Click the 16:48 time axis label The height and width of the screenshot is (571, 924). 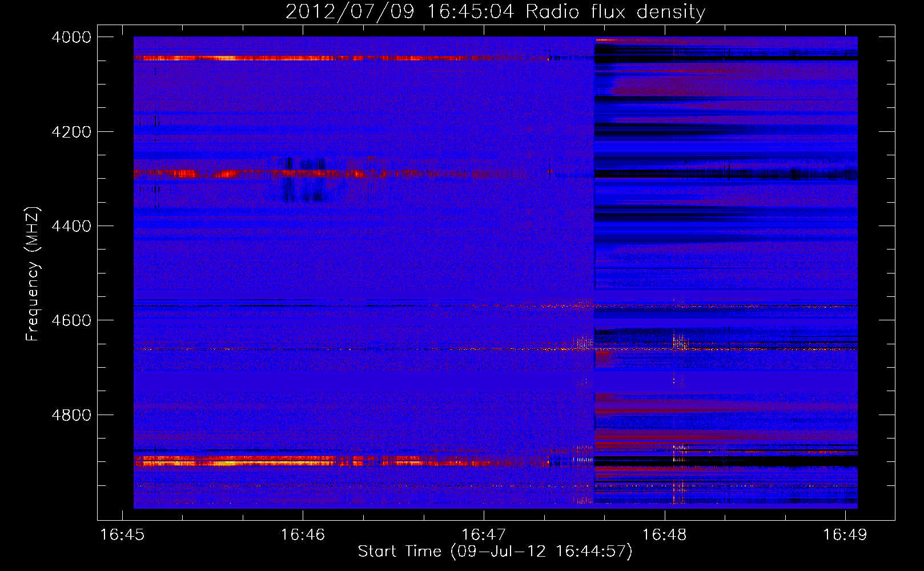664,535
